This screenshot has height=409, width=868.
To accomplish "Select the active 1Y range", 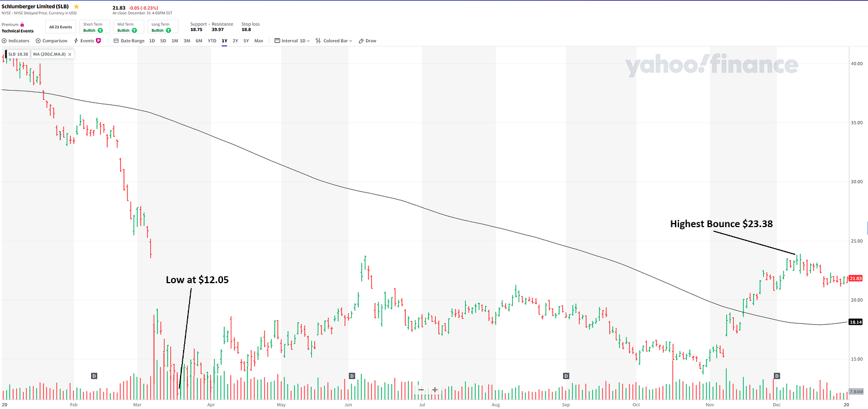I will point(224,41).
